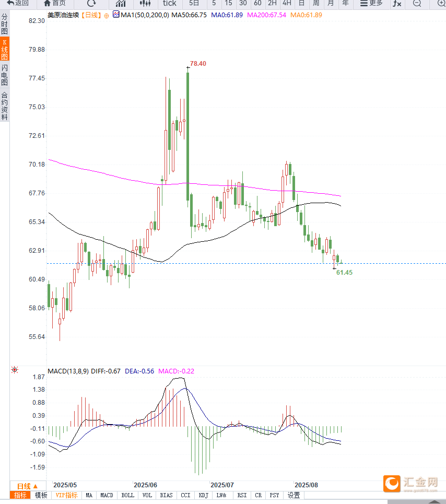Click the 78.40 high price label
The width and height of the screenshot is (446, 504).
198,64
